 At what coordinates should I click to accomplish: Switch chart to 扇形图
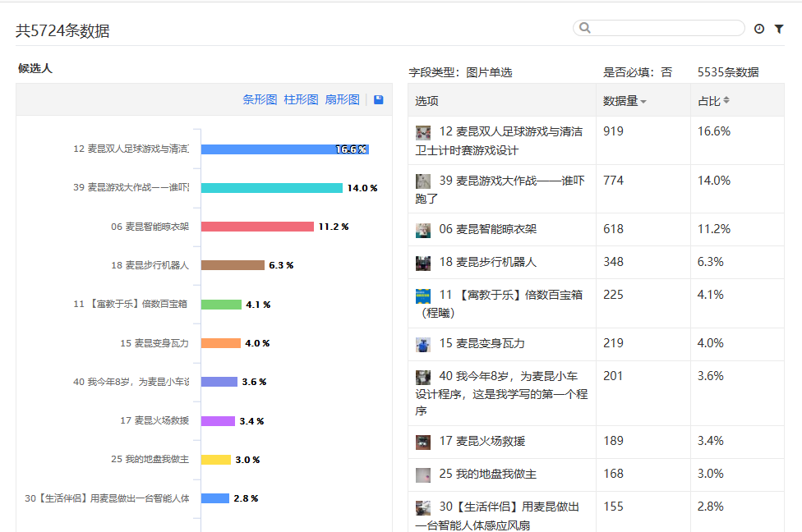[x=342, y=99]
